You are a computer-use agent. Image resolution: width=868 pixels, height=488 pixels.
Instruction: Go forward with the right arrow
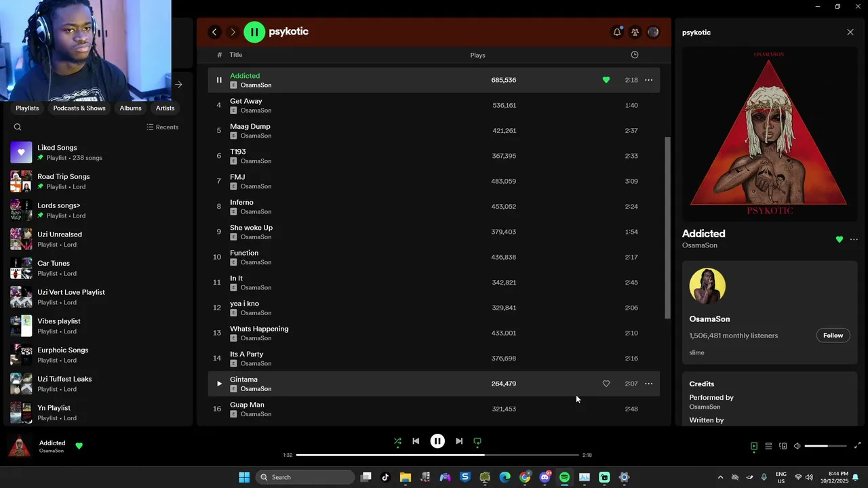click(x=233, y=32)
